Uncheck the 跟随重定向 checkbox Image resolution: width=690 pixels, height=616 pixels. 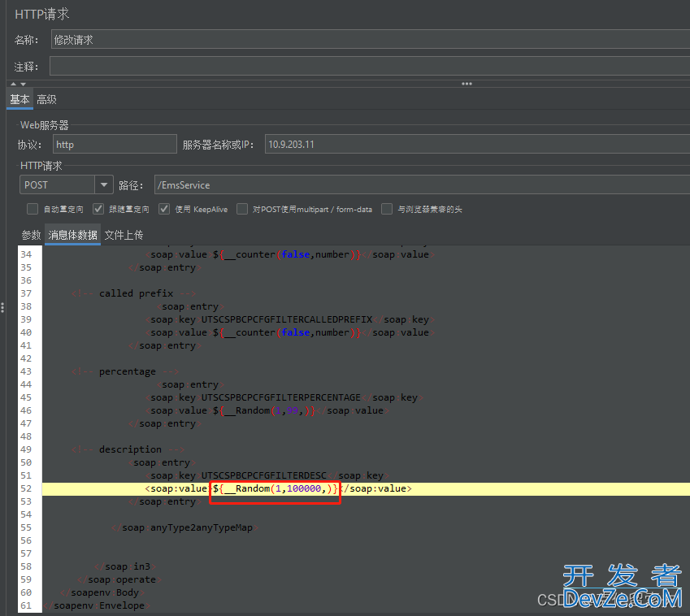(x=98, y=209)
